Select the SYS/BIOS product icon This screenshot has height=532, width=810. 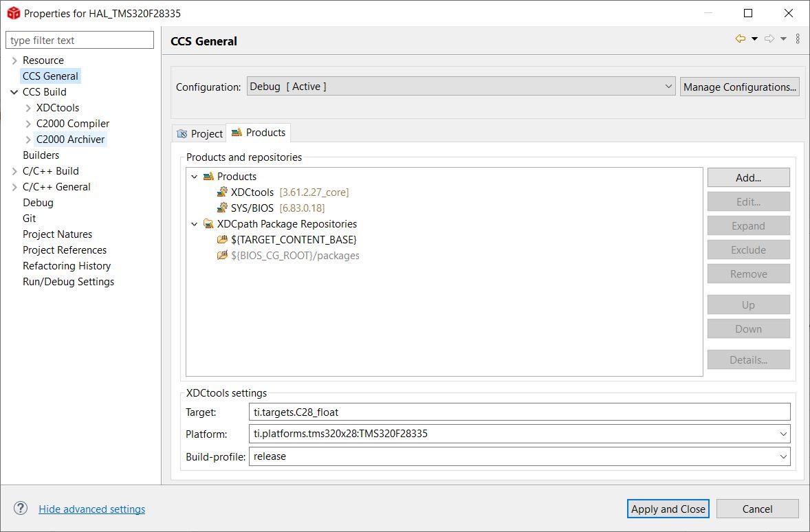point(222,208)
